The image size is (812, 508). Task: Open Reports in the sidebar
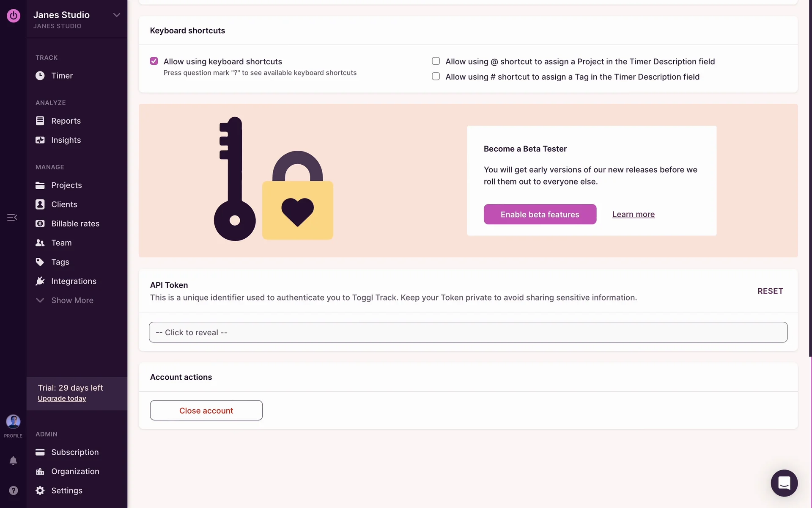tap(66, 121)
